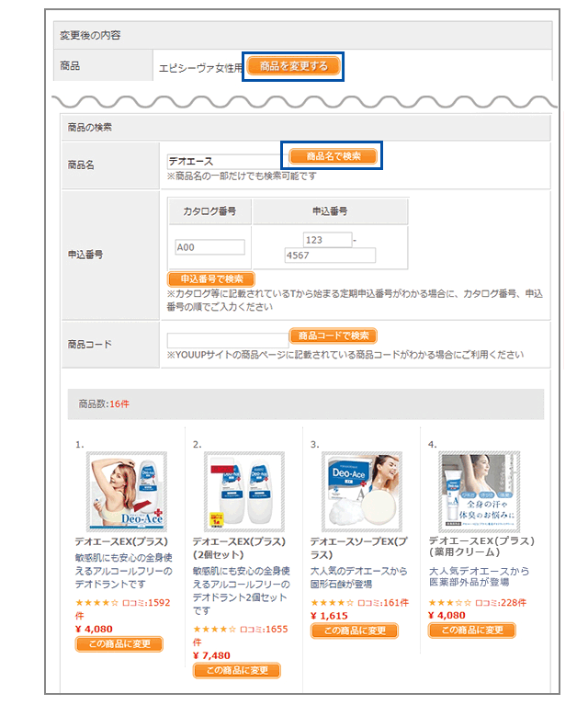Image resolution: width=588 pixels, height=716 pixels.
Task: Select the note ※商品名の一部だけでも検索可能です
Action: click(x=241, y=176)
